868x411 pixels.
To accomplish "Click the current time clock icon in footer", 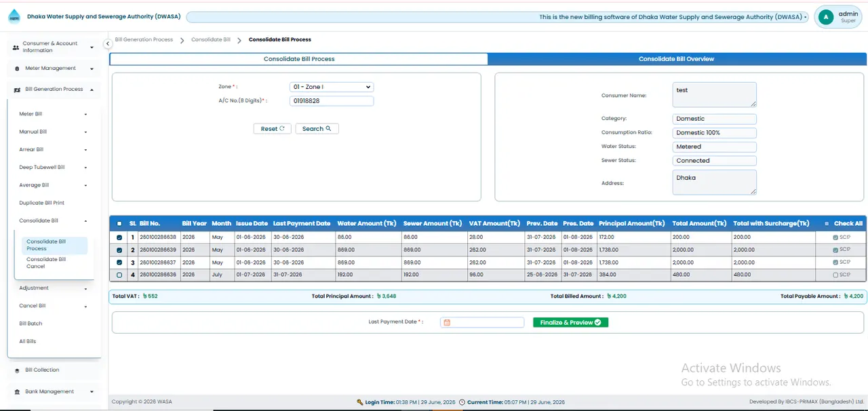I will pos(462,402).
